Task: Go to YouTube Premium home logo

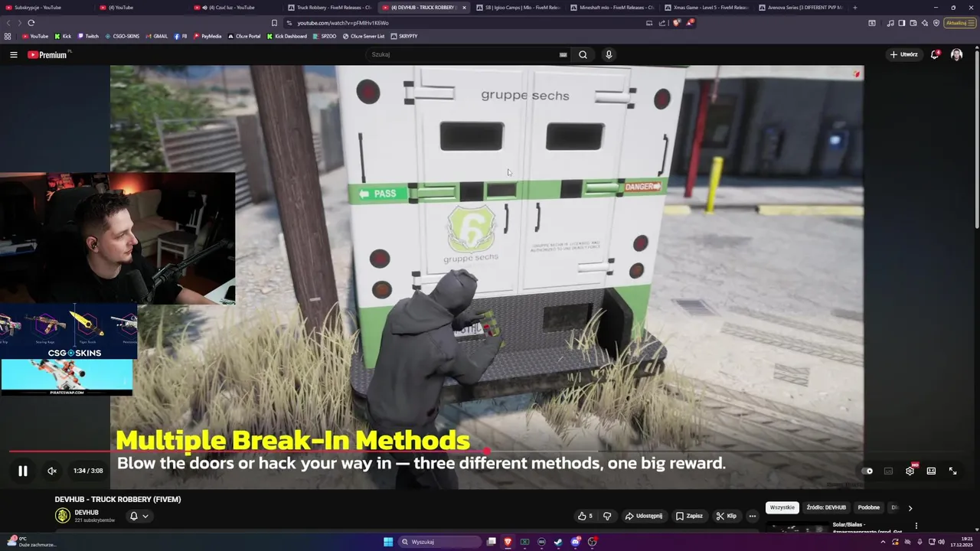Action: 47,54
